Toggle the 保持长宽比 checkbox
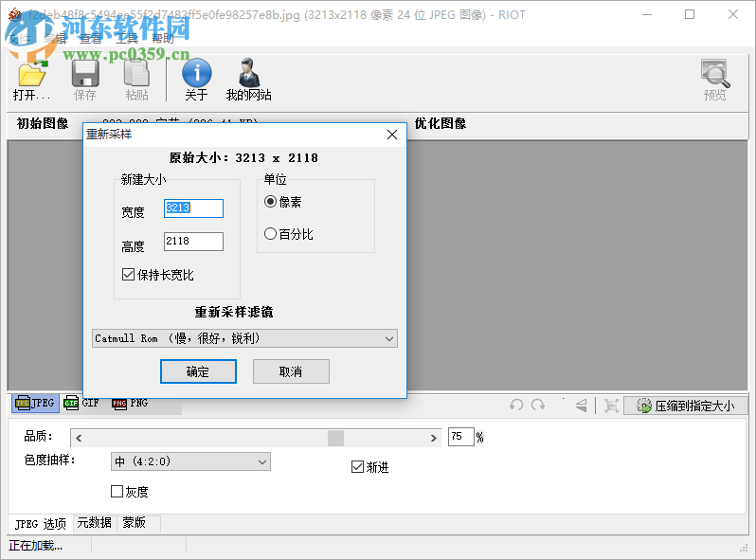 [x=128, y=275]
